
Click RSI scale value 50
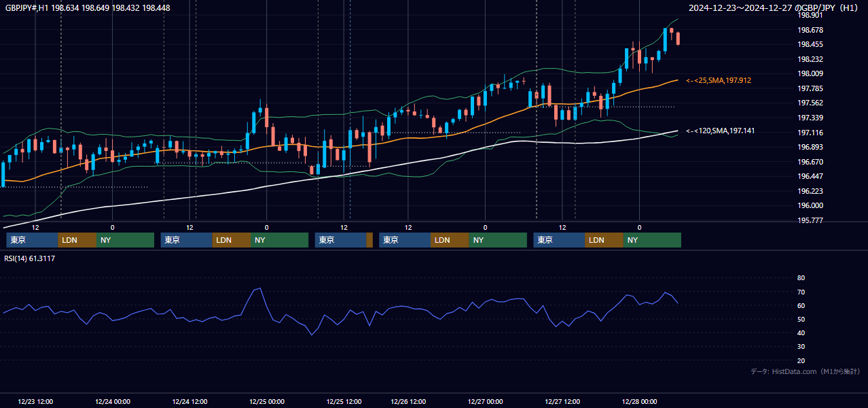point(801,319)
